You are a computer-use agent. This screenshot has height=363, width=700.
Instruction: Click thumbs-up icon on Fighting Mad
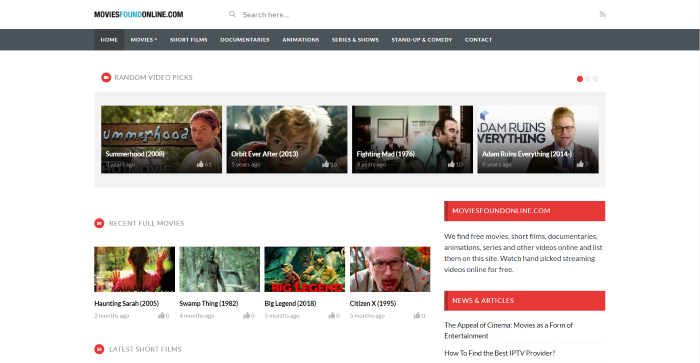click(x=451, y=164)
